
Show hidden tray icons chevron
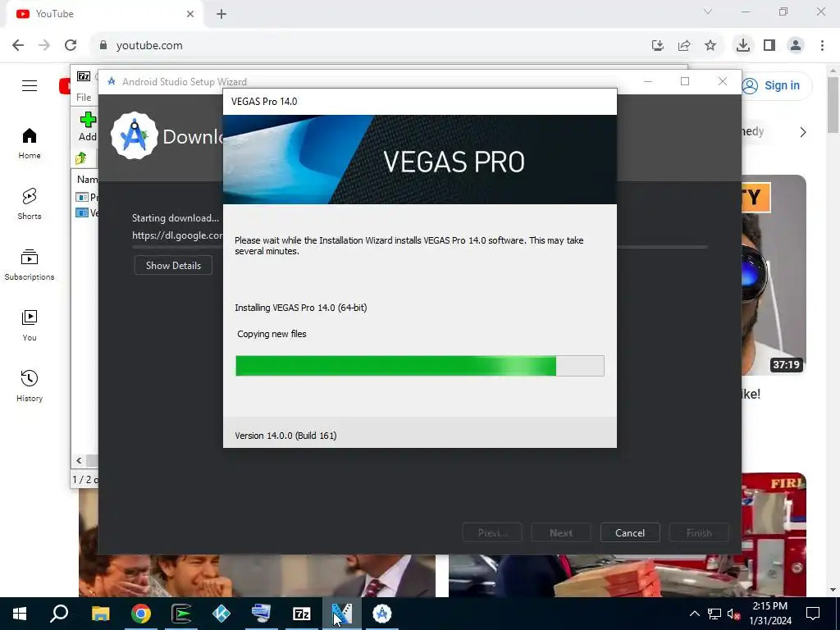694,614
